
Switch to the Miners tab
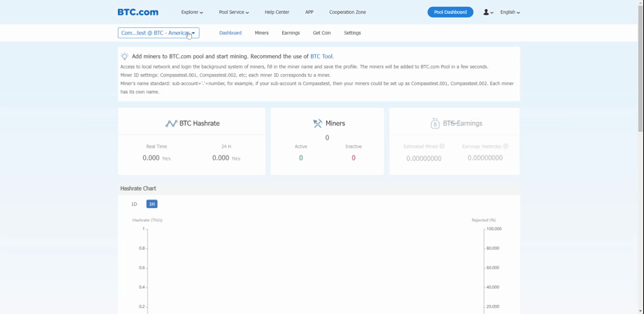click(x=262, y=33)
